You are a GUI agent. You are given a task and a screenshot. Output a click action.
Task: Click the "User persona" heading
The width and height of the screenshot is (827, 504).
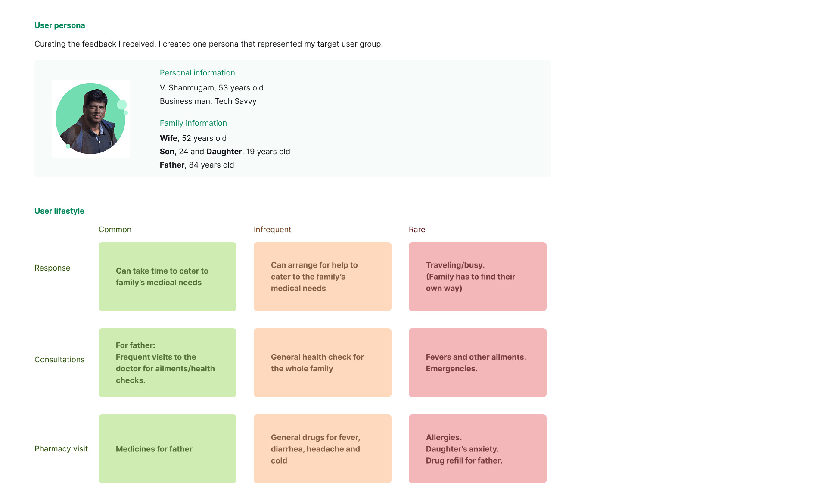tap(60, 25)
